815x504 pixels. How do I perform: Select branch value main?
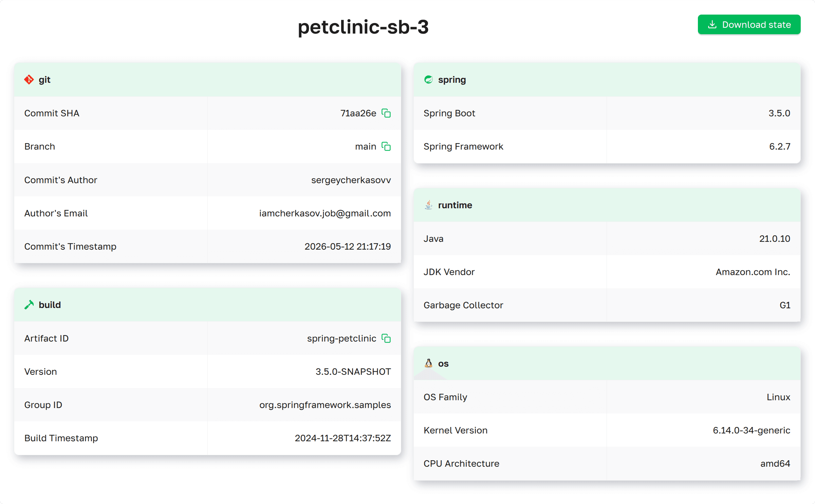[366, 147]
